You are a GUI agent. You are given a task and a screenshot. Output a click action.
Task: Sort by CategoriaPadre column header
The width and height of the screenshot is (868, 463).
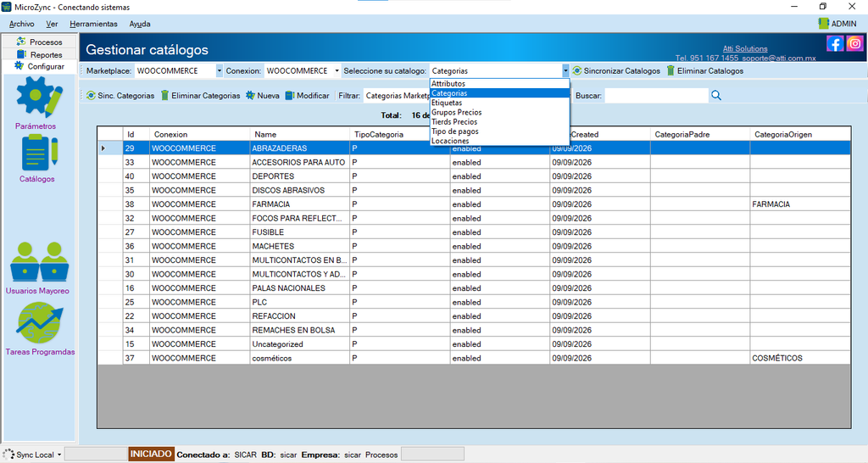tap(700, 134)
